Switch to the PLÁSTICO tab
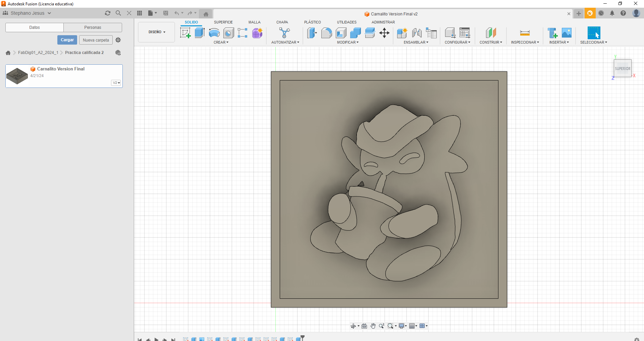Image resolution: width=644 pixels, height=341 pixels. pos(313,22)
